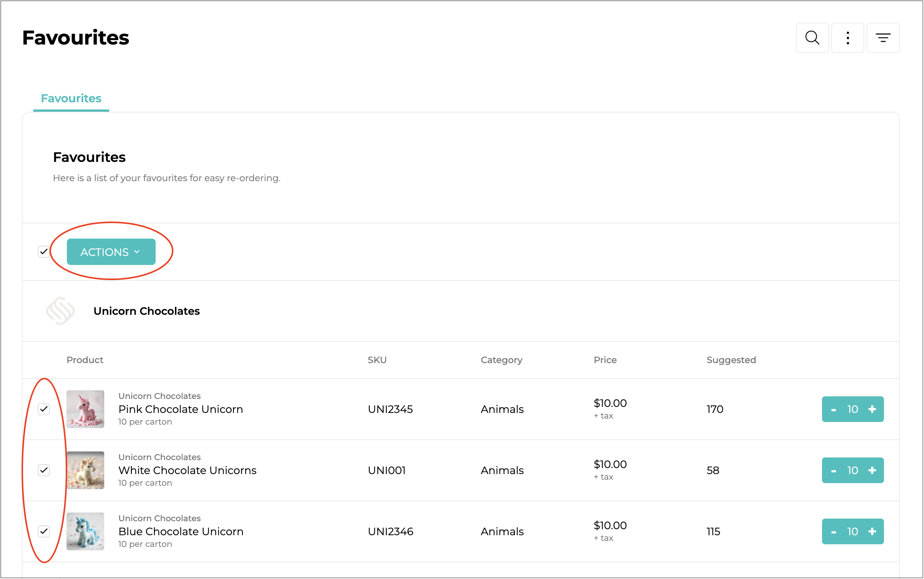Deselect the White Chocolate Unicorns row checkbox
924x579 pixels.
click(44, 471)
